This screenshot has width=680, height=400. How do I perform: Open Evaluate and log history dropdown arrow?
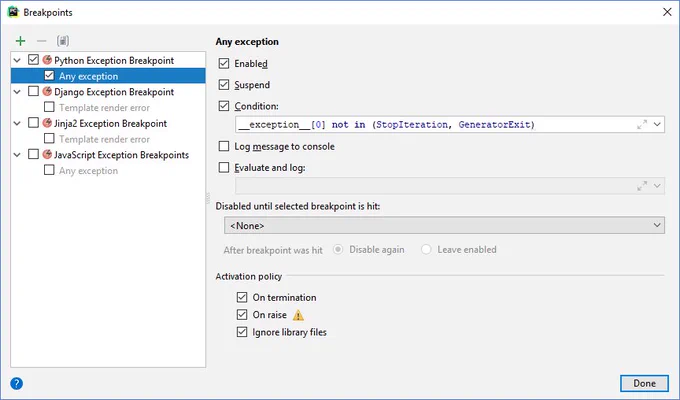point(657,186)
